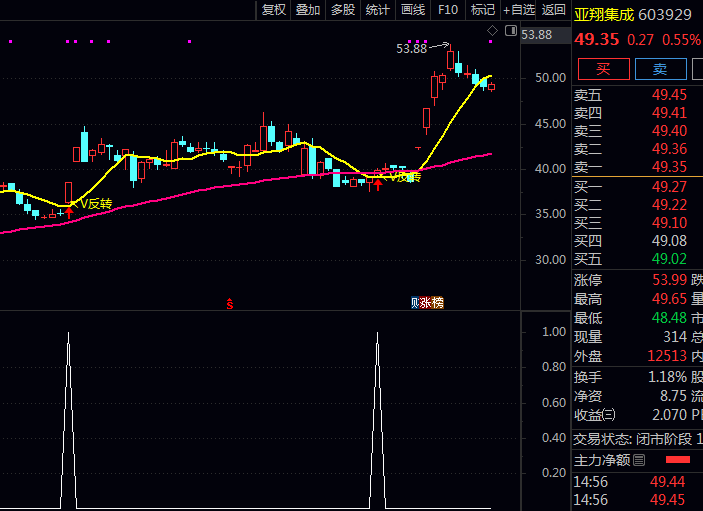This screenshot has height=511, width=703.
Task: Click the diamond icon above the chart
Action: pos(492,30)
